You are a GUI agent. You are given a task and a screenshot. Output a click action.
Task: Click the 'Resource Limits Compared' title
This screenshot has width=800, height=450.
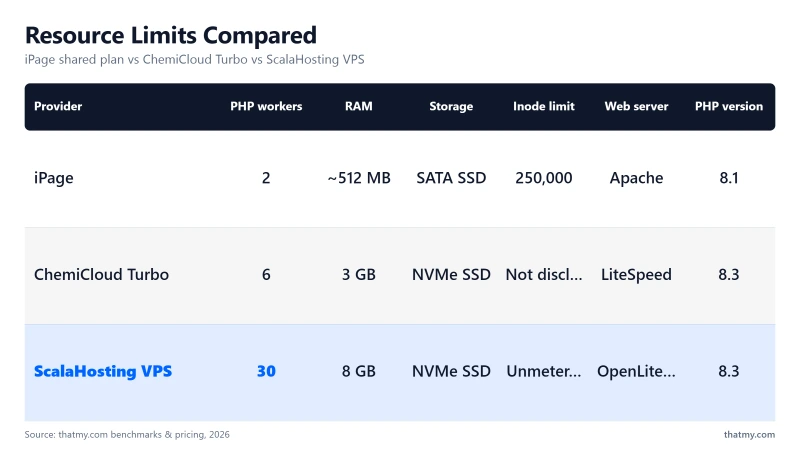point(171,36)
